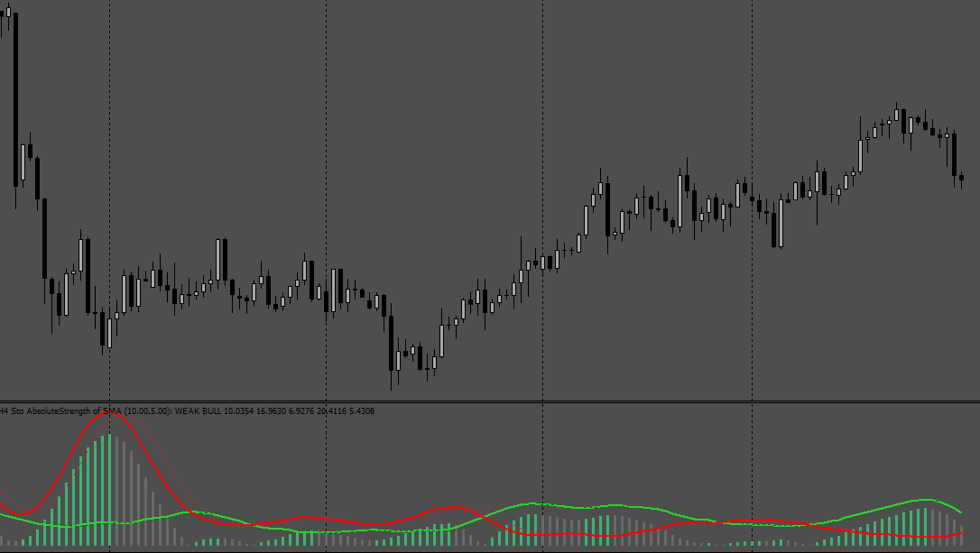This screenshot has height=553, width=980.
Task: Click the indicator value "20.4116"
Action: tap(331, 411)
